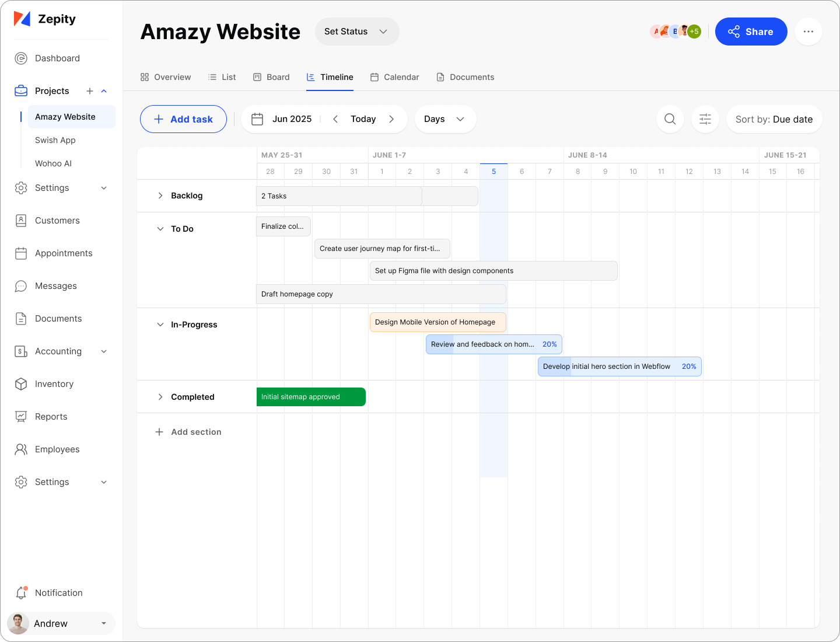The width and height of the screenshot is (840, 642).
Task: Click the three-dot more options button
Action: [x=808, y=32]
